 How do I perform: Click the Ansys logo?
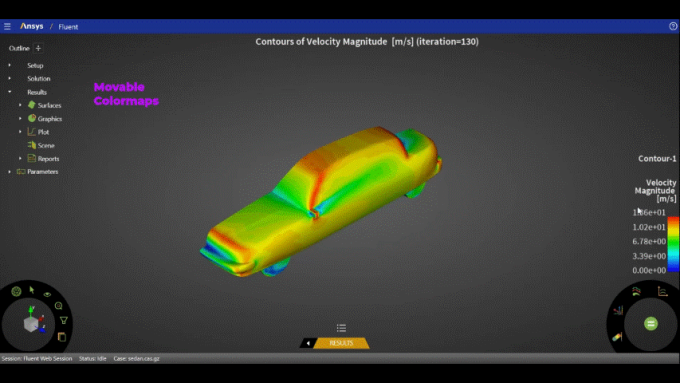coord(32,26)
